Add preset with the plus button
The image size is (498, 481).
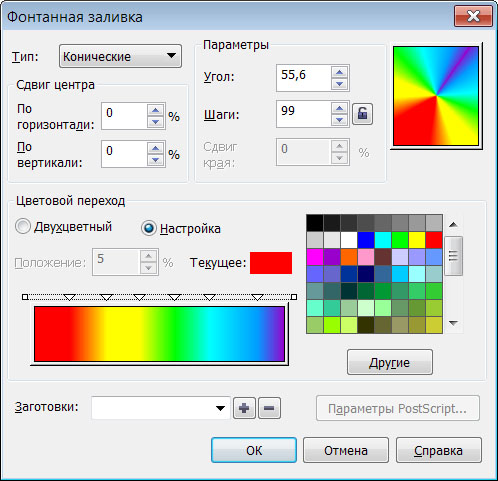[244, 408]
